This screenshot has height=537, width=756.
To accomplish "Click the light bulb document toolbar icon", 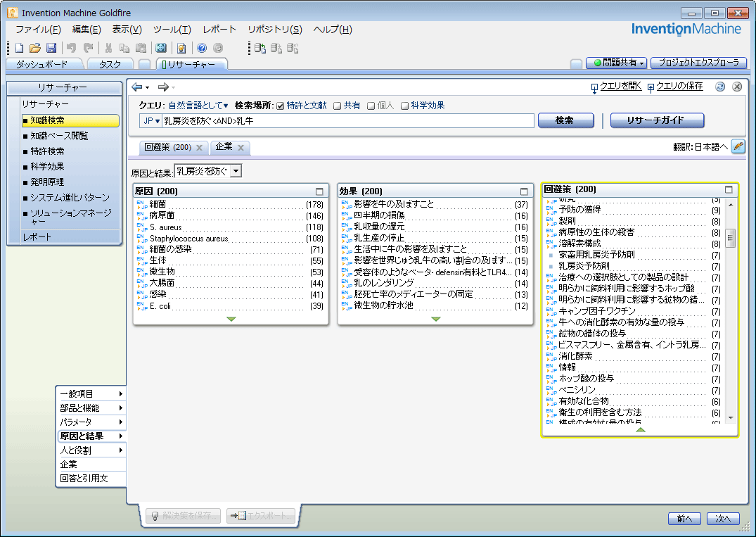I will click(x=181, y=48).
